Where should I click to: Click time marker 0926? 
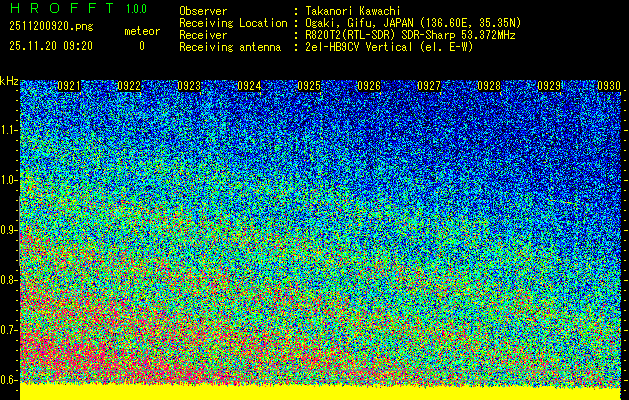(x=369, y=86)
